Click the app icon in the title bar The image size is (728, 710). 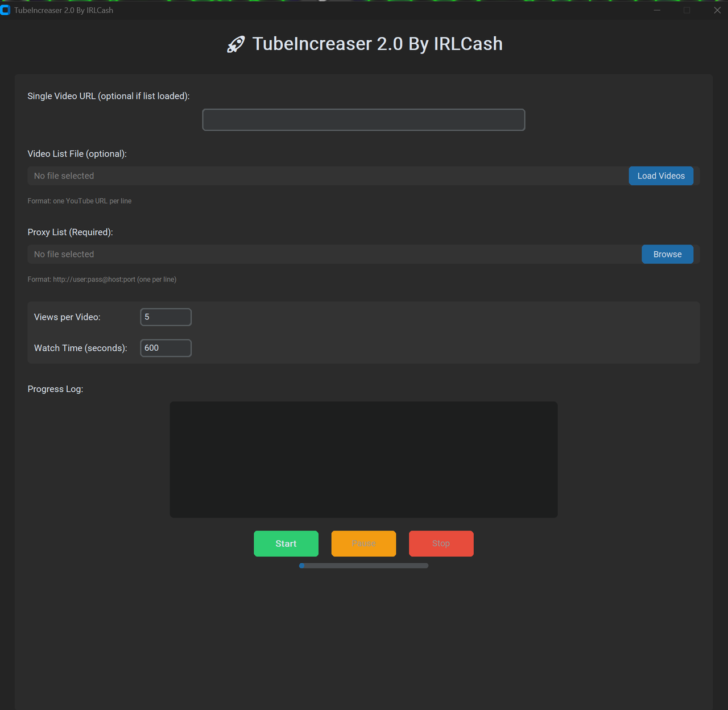pyautogui.click(x=5, y=10)
